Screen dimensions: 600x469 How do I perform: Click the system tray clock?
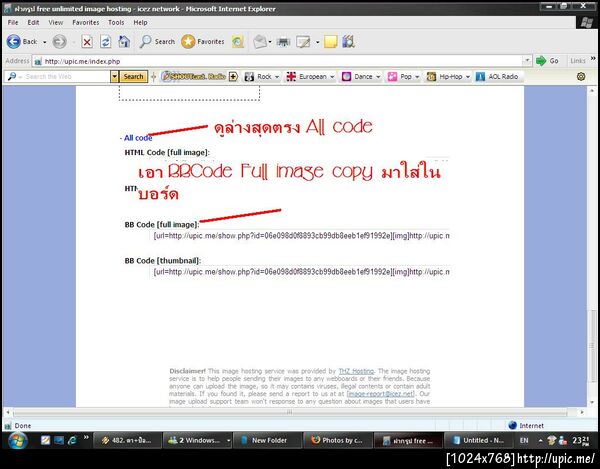tap(580, 441)
